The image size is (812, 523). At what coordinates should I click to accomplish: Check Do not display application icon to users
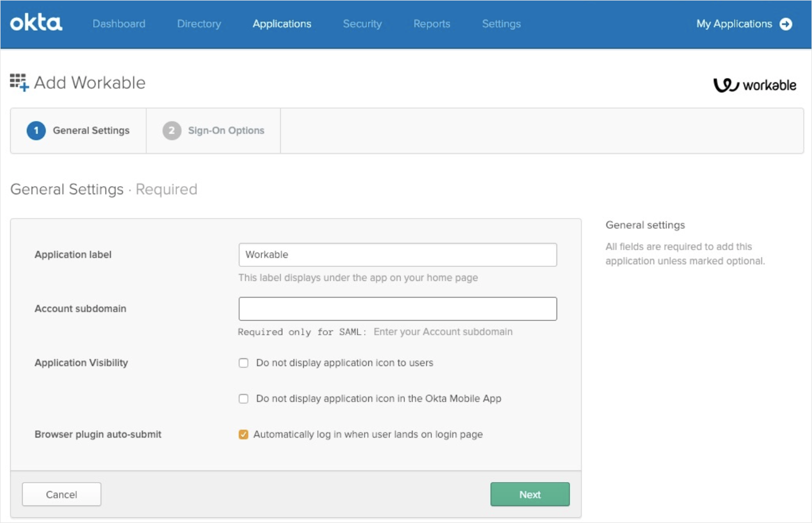click(244, 363)
